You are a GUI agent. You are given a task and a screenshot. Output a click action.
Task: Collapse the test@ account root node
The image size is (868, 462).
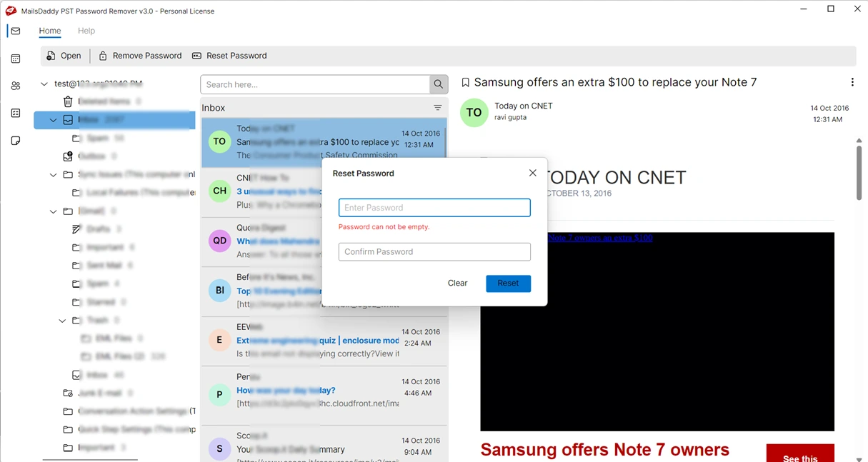44,84
